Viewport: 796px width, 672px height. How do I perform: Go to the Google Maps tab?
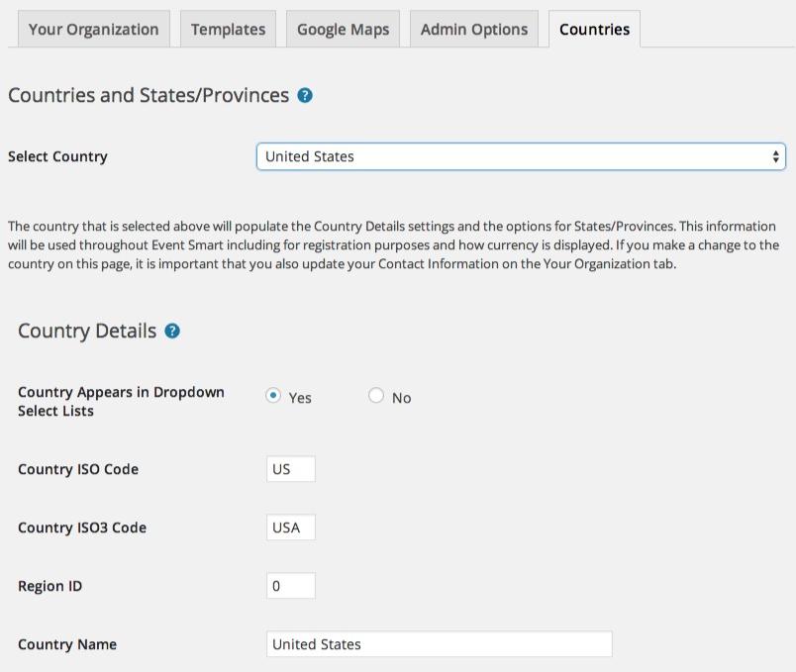[x=344, y=30]
